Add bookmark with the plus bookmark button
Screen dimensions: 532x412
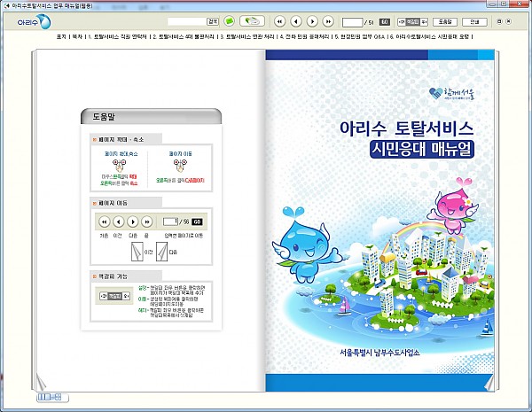(x=424, y=22)
